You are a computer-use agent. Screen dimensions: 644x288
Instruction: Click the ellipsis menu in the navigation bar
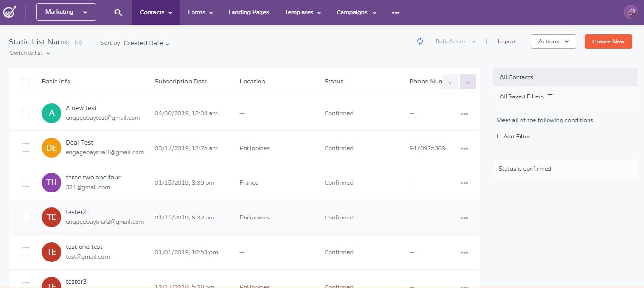pyautogui.click(x=395, y=12)
